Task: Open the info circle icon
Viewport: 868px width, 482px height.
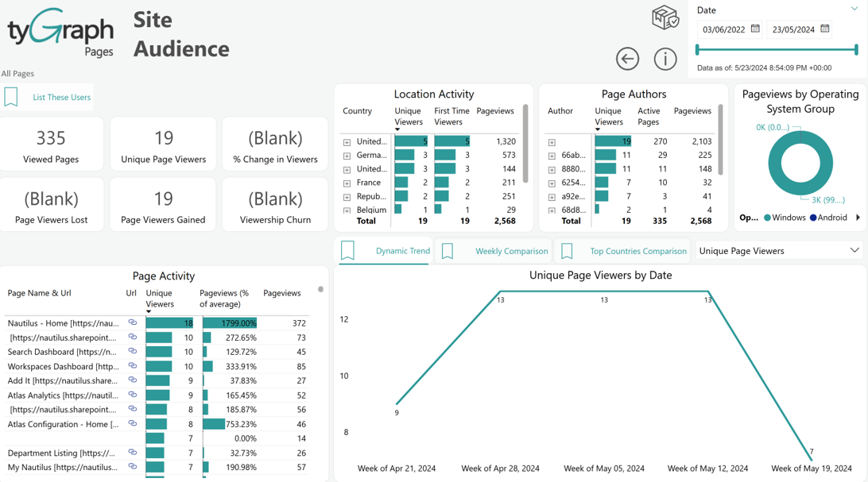Action: (665, 59)
